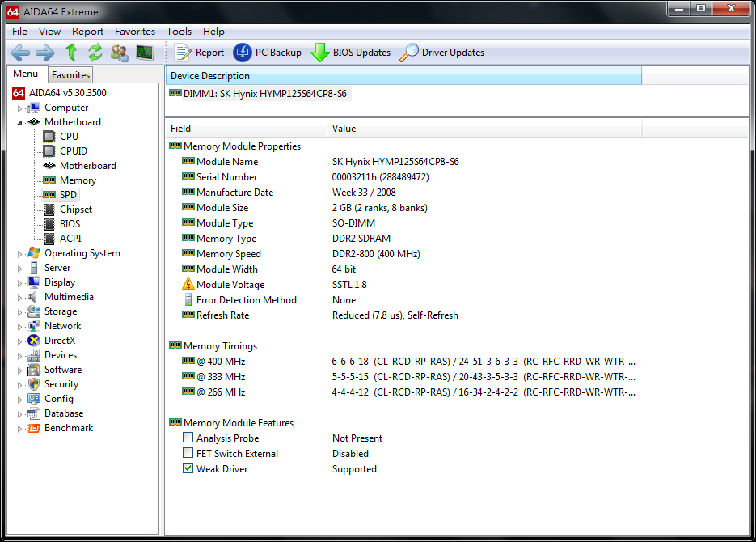
Task: Open the Report menu
Action: [x=88, y=32]
